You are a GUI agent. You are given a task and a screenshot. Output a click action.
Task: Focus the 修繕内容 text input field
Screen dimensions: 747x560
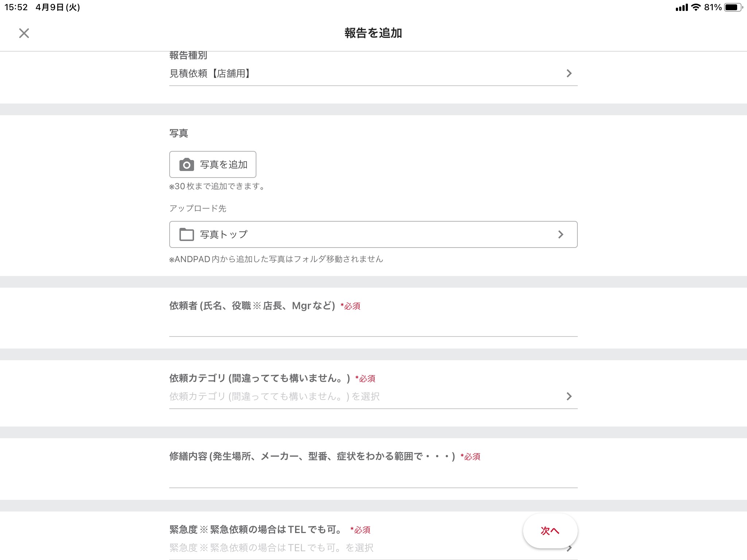click(x=373, y=477)
